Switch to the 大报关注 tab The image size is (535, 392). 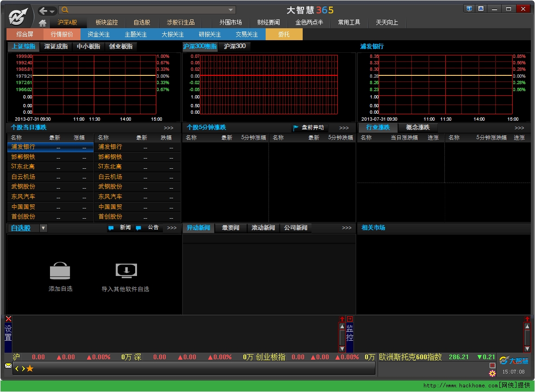[x=173, y=34]
